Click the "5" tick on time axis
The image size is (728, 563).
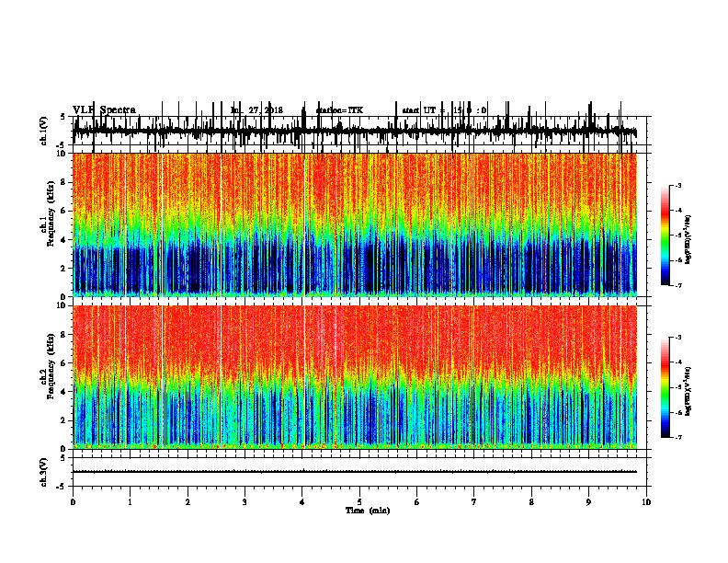[x=359, y=502]
